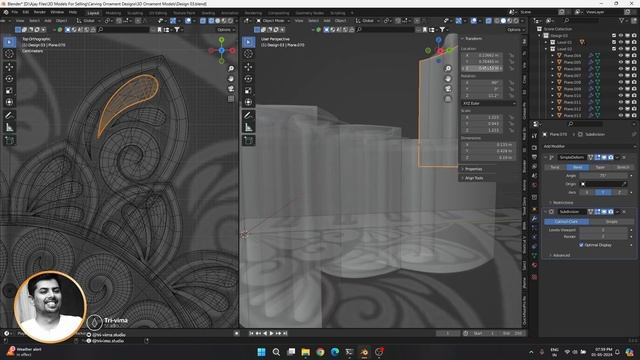Open the Add Modifier dropdown
Viewport: 640px width, 360px height.
coord(589,146)
